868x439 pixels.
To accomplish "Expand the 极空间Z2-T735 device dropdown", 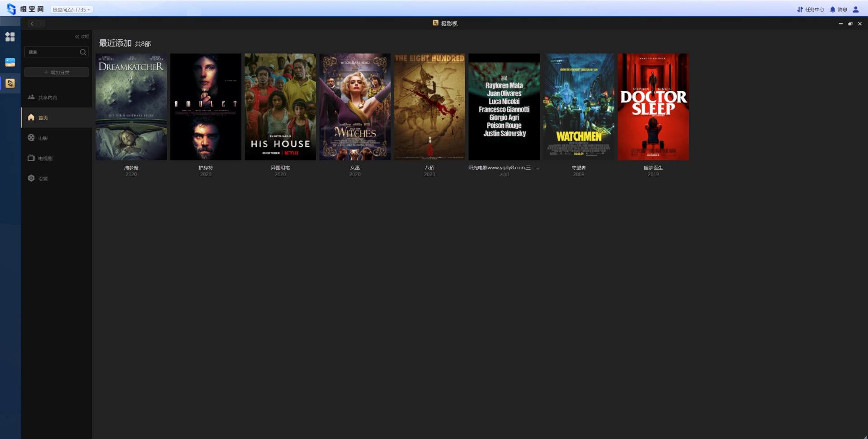I will click(x=71, y=9).
